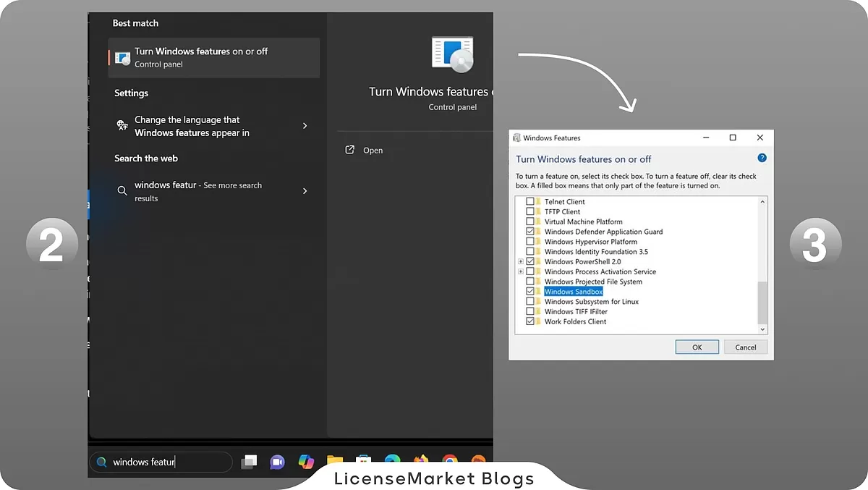868x490 pixels.
Task: Click the features list scroll up arrow
Action: [x=762, y=202]
